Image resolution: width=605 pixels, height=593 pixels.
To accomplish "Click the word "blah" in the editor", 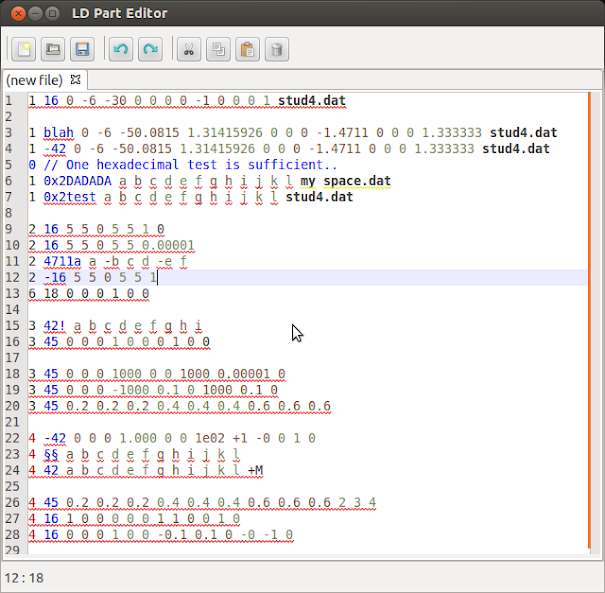I will click(x=58, y=133).
